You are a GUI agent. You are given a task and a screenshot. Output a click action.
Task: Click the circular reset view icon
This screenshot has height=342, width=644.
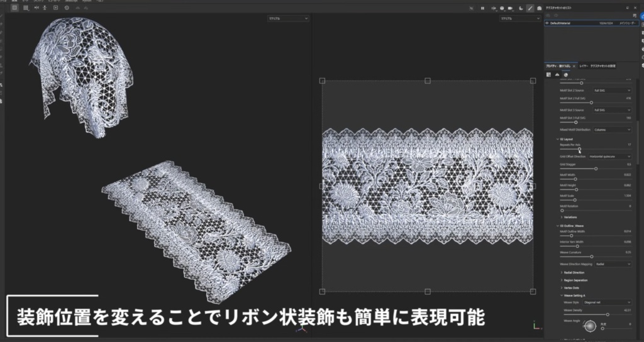tap(67, 8)
